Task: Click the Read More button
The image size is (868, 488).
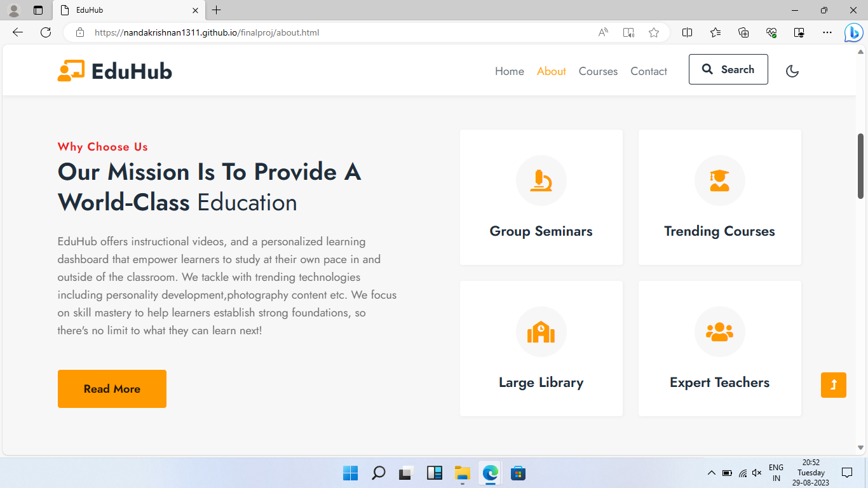Action: pyautogui.click(x=112, y=389)
